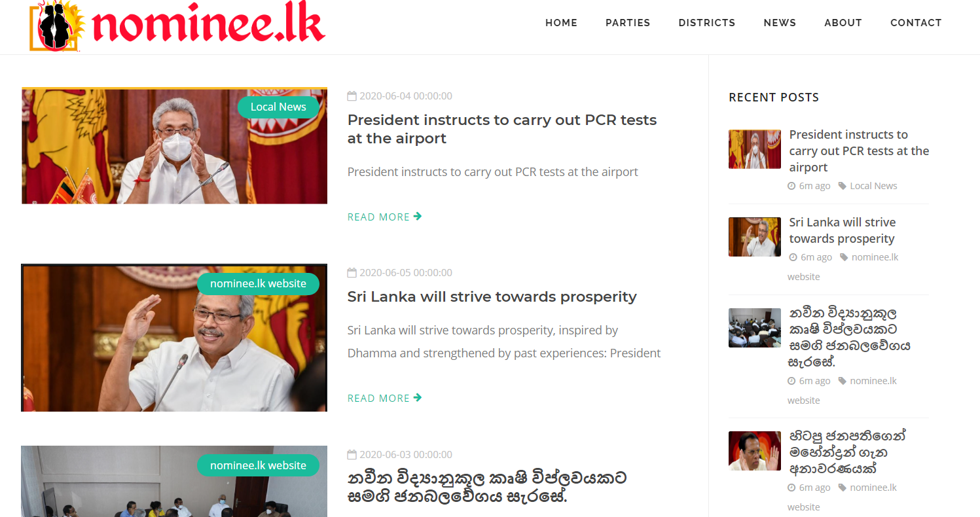The height and width of the screenshot is (517, 980).
Task: Select the Local News category badge
Action: [x=278, y=107]
